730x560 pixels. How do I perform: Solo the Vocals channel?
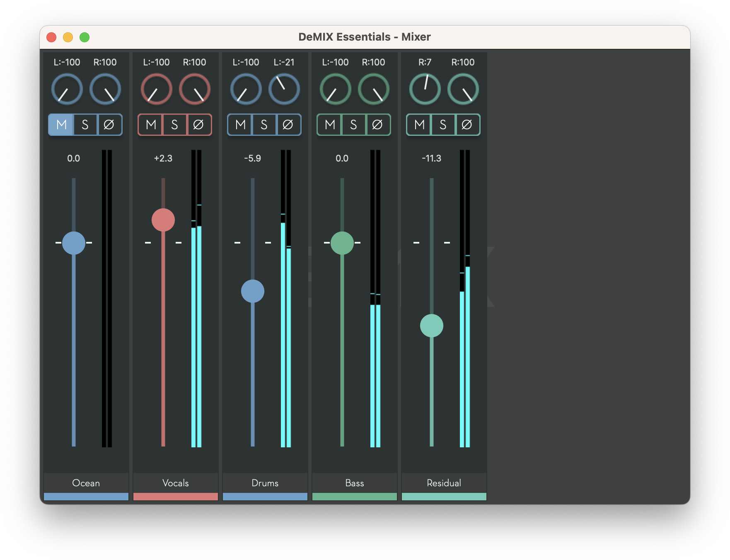pyautogui.click(x=174, y=125)
